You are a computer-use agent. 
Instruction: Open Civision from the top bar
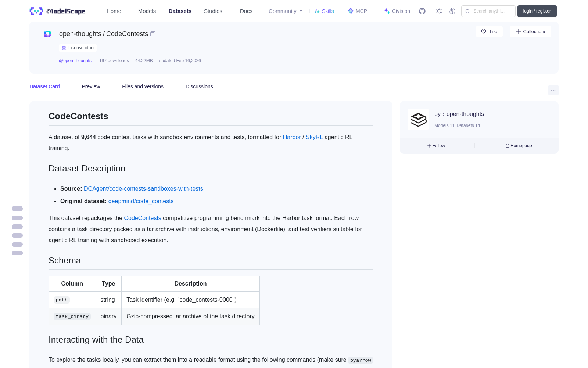pyautogui.click(x=397, y=11)
